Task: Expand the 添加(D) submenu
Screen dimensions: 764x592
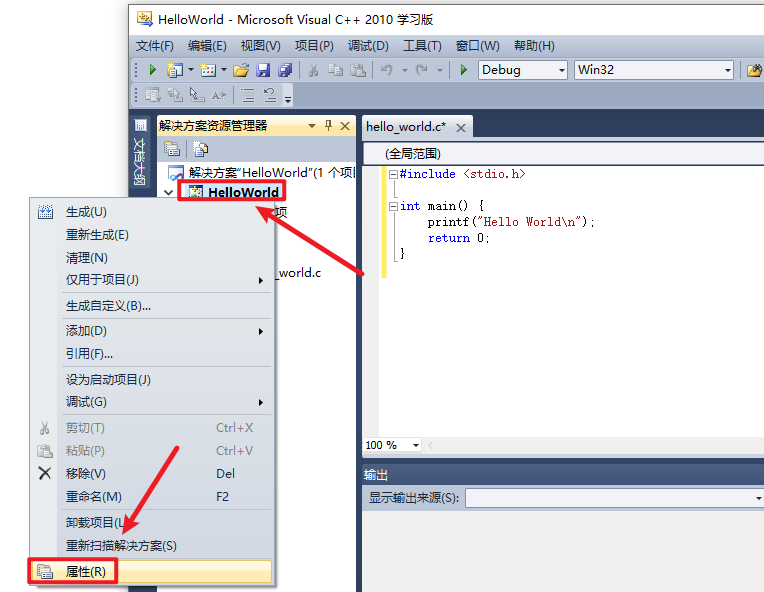Action: 151,331
